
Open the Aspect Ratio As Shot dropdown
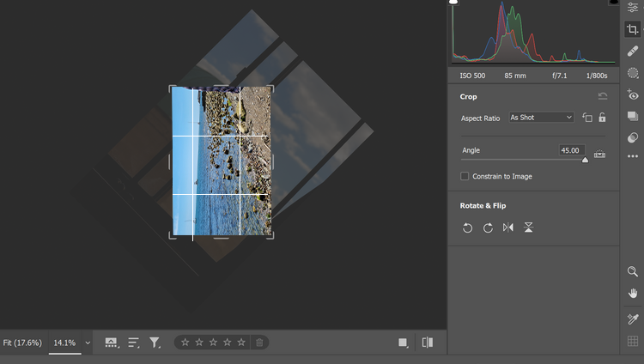[541, 118]
